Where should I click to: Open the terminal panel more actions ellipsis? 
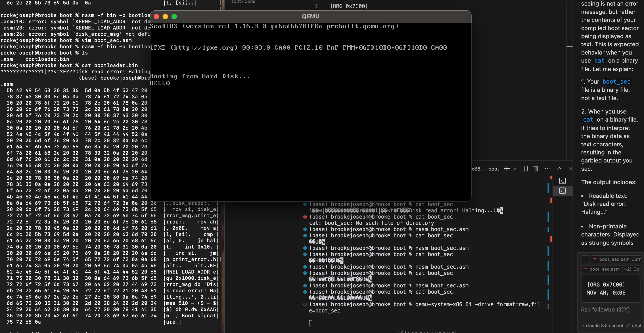point(548,169)
